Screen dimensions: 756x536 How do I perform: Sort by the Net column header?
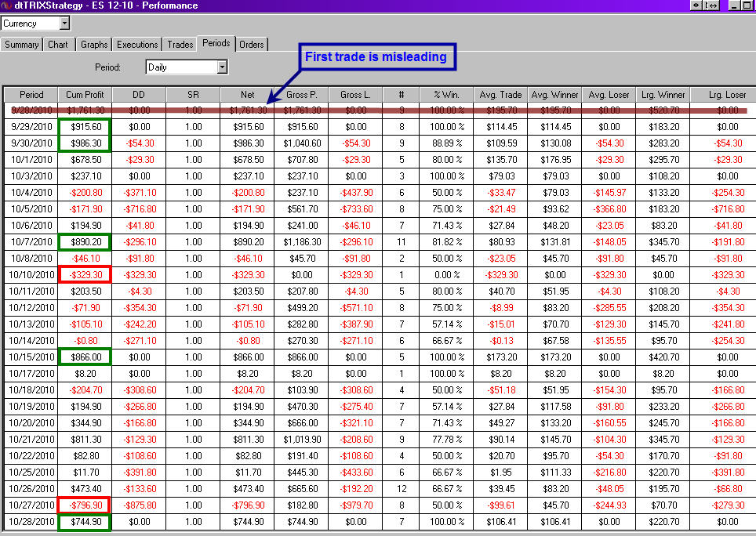247,94
